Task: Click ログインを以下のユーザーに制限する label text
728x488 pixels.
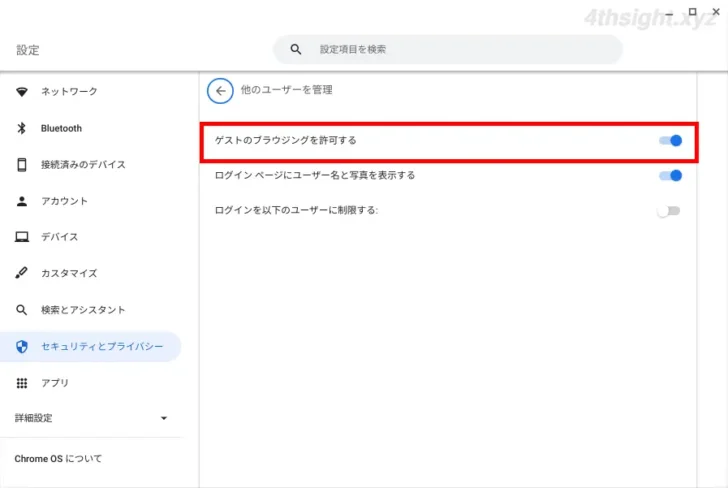Action: click(296, 210)
